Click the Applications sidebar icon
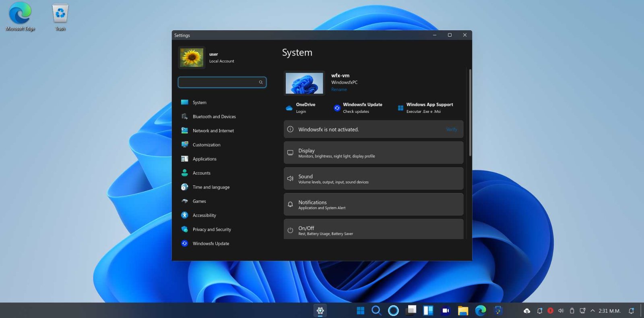The width and height of the screenshot is (644, 318). [185, 159]
